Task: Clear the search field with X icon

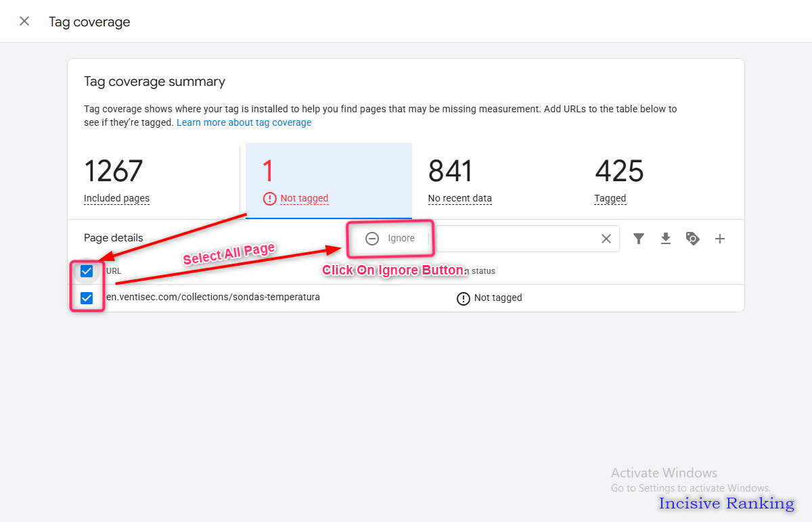Action: coord(606,239)
